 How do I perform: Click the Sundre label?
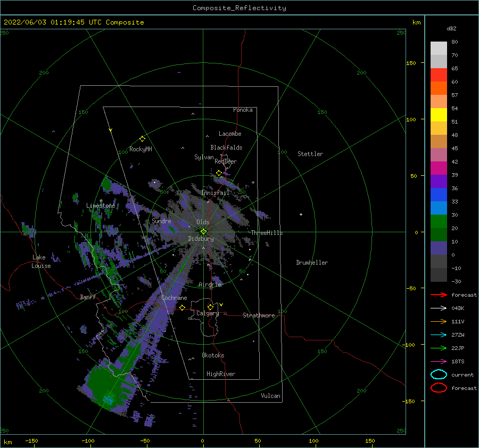coord(161,221)
